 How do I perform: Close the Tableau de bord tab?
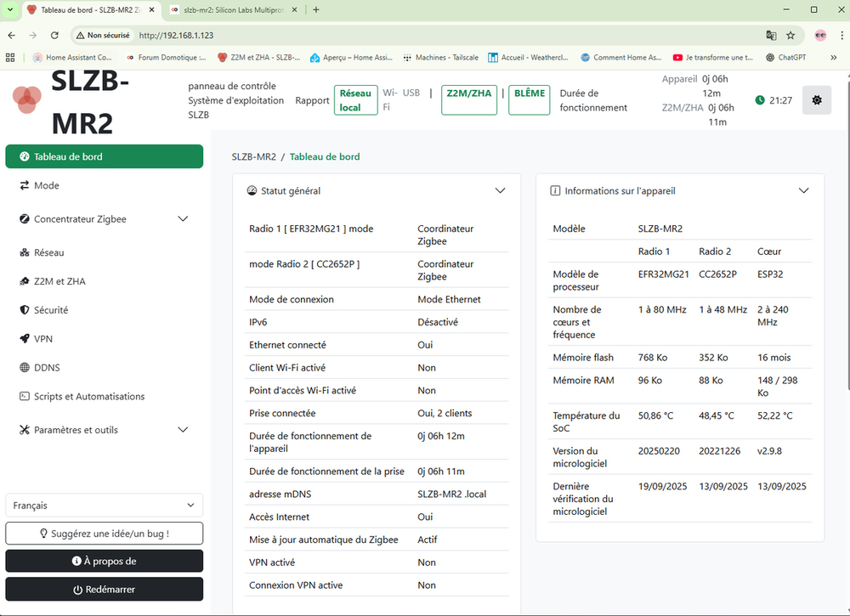152,9
